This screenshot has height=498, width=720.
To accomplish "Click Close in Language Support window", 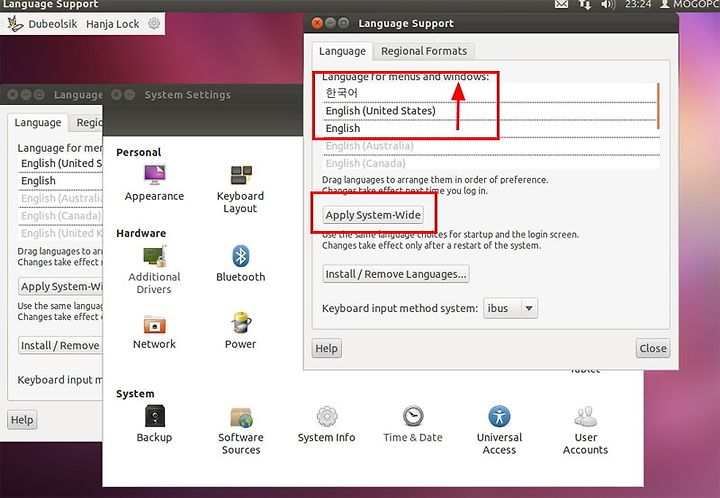I will click(653, 348).
